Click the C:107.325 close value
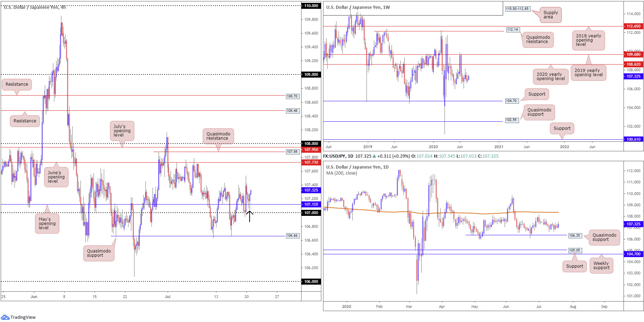The image size is (644, 322). (x=488, y=156)
